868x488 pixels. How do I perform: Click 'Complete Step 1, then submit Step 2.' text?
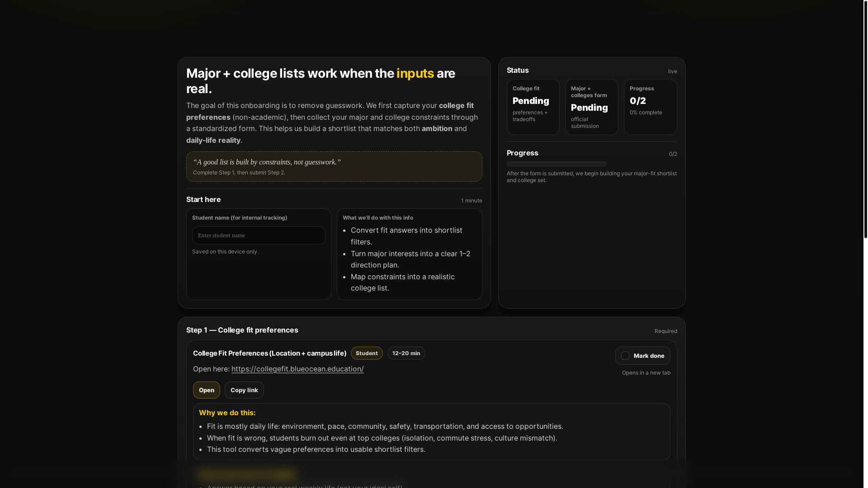tap(239, 173)
